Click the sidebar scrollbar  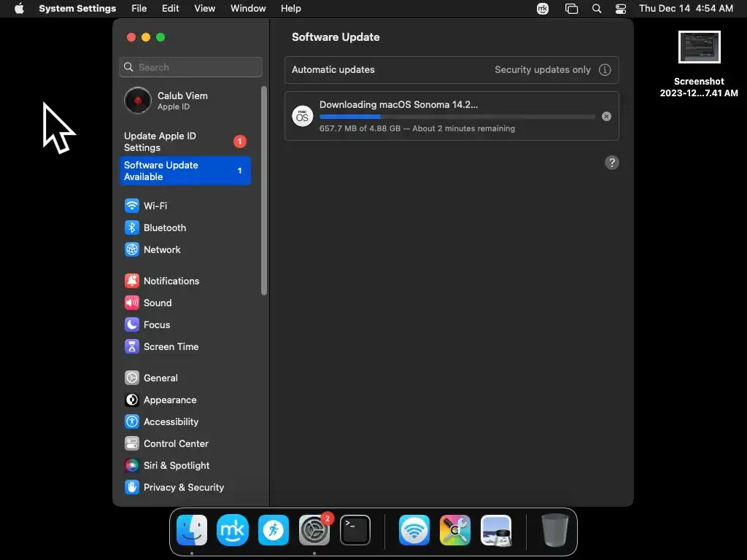click(x=264, y=190)
